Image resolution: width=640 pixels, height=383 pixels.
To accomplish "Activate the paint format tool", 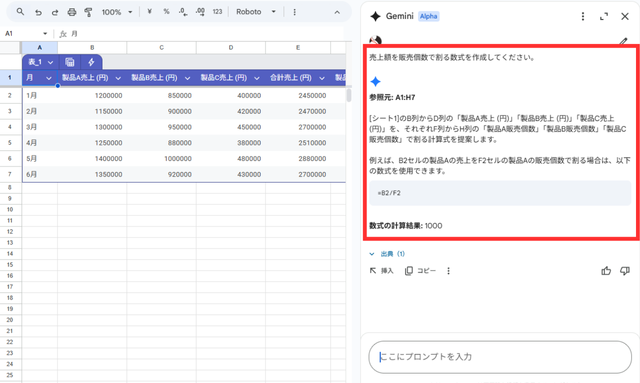I will click(x=88, y=12).
